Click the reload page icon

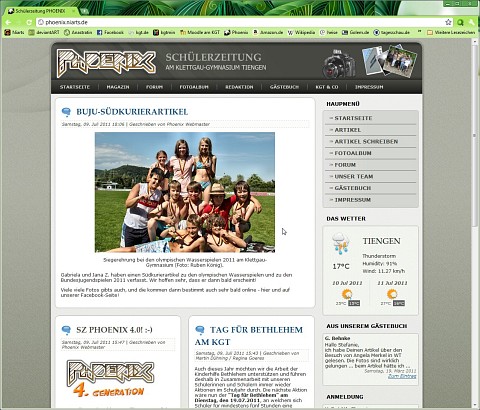coord(29,22)
